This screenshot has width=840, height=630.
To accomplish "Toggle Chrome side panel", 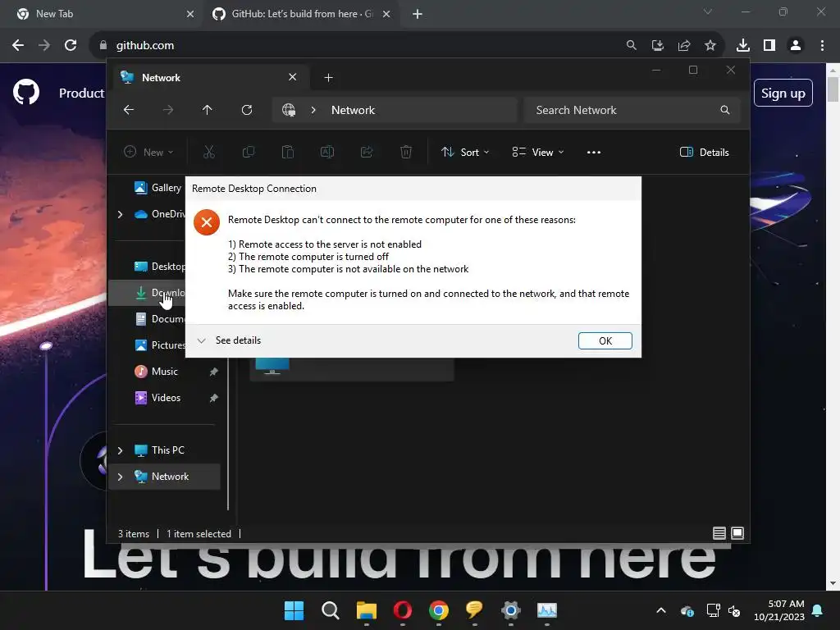I will coord(769,45).
